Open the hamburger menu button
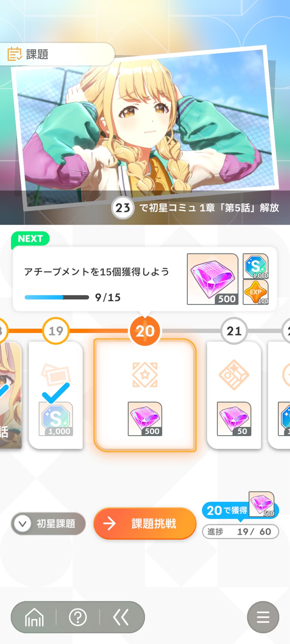The image size is (290, 644). pyautogui.click(x=263, y=617)
